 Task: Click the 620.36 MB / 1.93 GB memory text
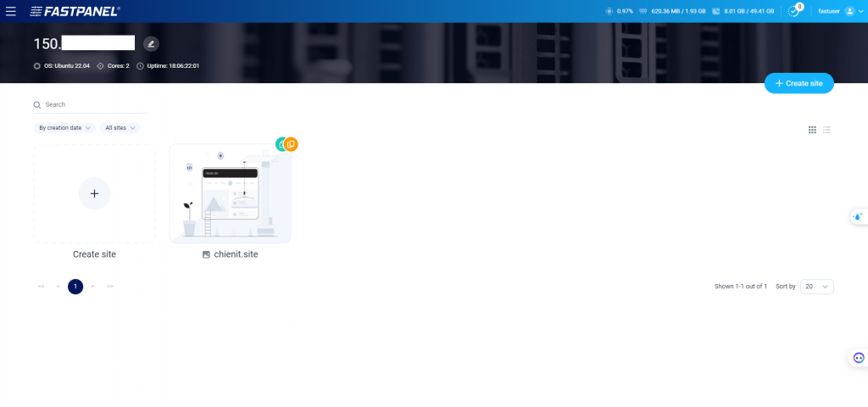tap(679, 11)
